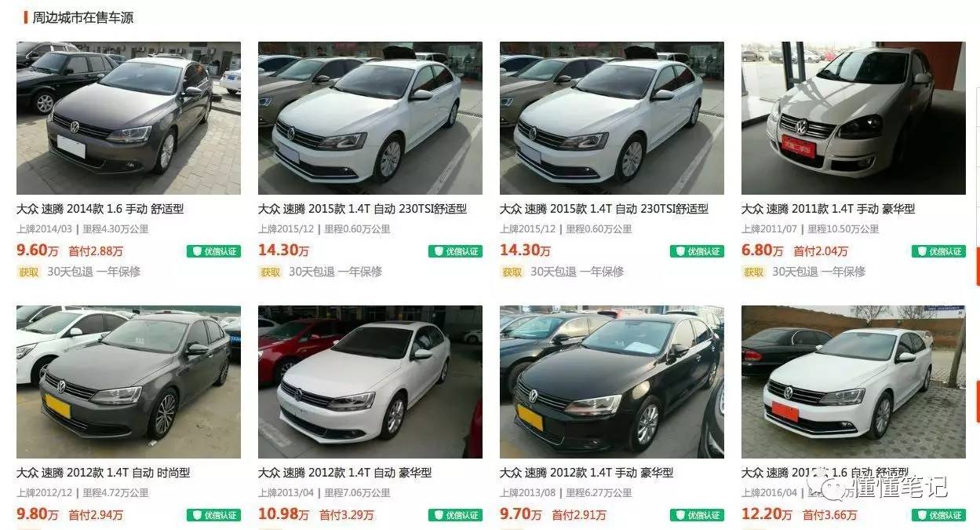
Task: Click 首付2.88万 down payment text
Action: pyautogui.click(x=96, y=251)
